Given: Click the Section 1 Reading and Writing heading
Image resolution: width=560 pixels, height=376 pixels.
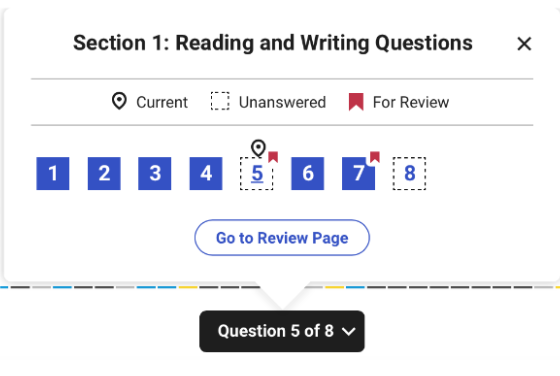Looking at the screenshot, I should click(x=273, y=43).
